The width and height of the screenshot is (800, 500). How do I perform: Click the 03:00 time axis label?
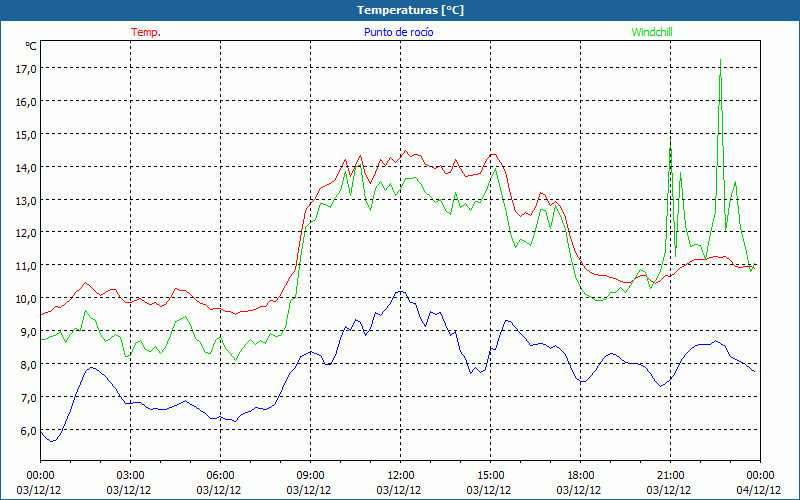(x=131, y=476)
